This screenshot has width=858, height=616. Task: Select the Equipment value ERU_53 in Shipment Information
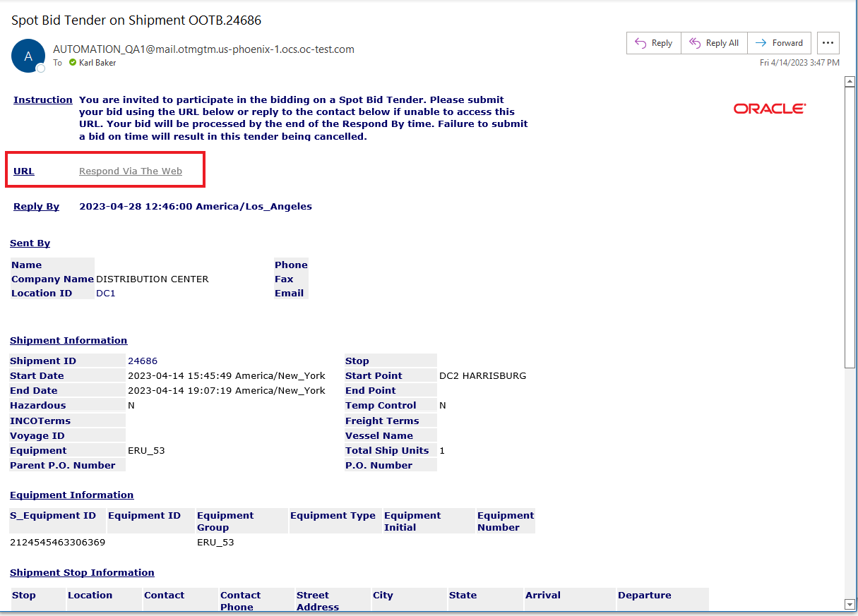pos(146,450)
